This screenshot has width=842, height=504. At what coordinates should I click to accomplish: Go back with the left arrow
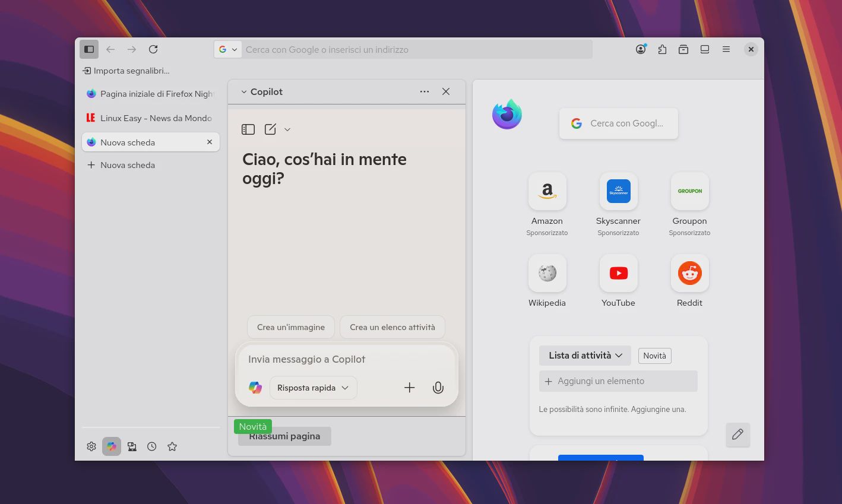[110, 49]
